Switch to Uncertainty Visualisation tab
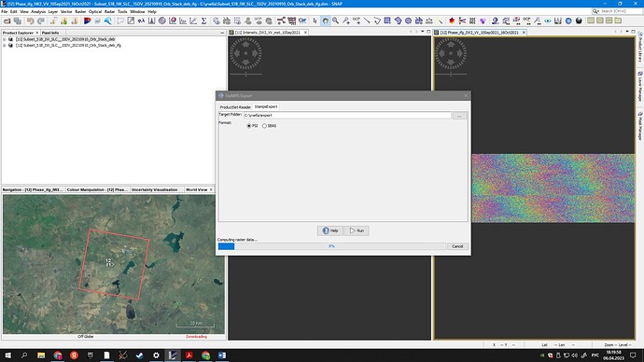 (x=154, y=189)
